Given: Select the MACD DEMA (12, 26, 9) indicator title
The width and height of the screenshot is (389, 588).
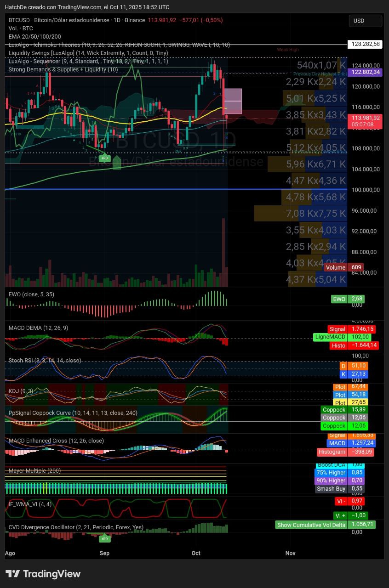Looking at the screenshot, I should [x=39, y=328].
